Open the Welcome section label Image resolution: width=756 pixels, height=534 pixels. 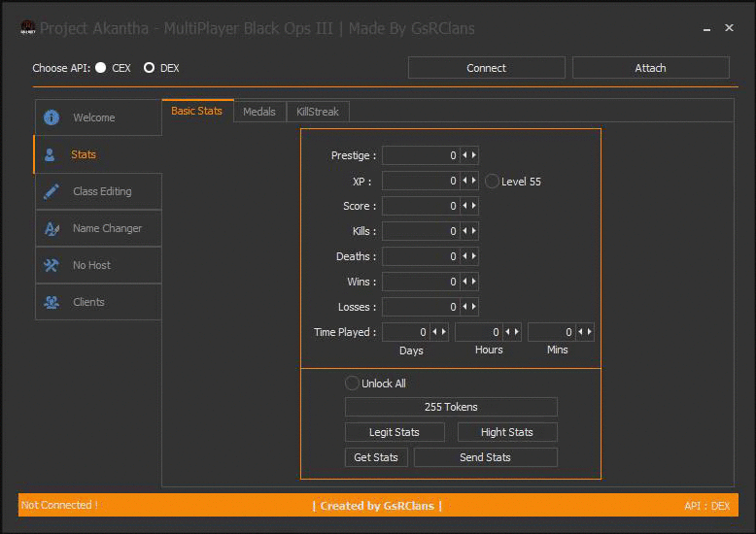(x=94, y=117)
